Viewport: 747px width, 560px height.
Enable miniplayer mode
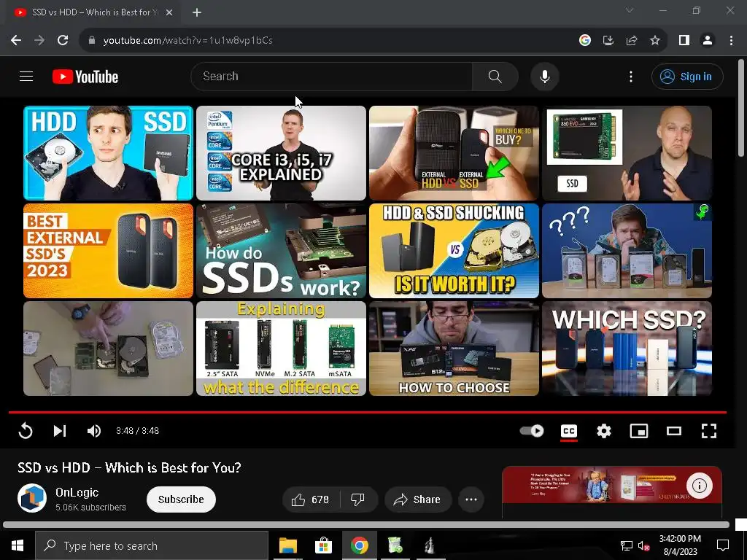[x=639, y=431]
